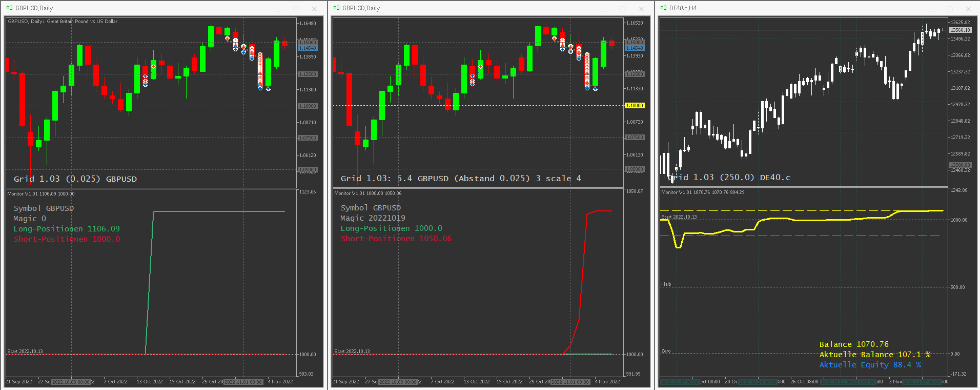Click text 'Short-Positionen 1050.06'
980x390 pixels.
pos(396,239)
